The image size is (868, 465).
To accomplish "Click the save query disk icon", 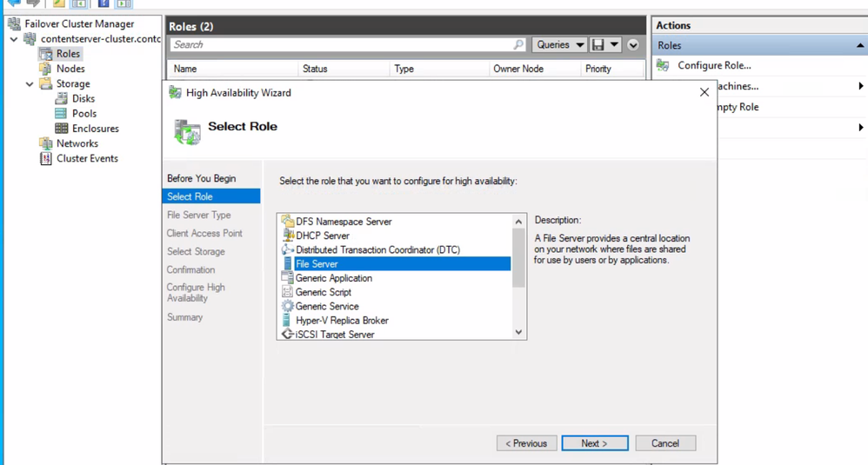I will (598, 45).
